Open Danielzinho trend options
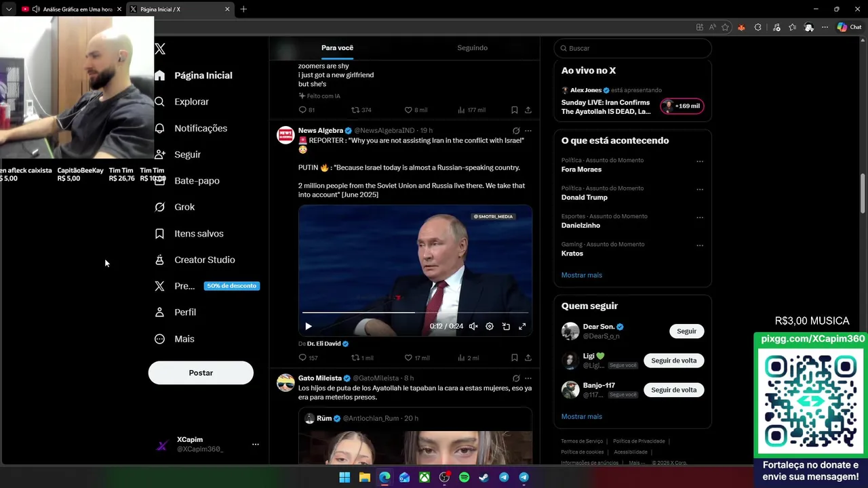 pyautogui.click(x=700, y=218)
